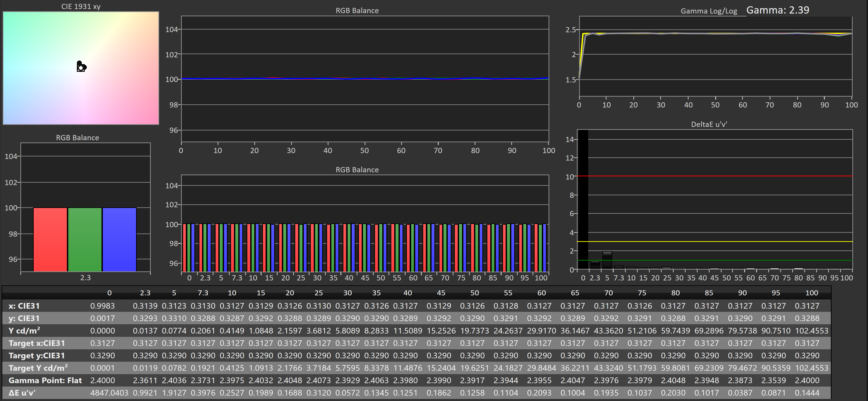Select column header 100 in data table
The width and height of the screenshot is (868, 401).
pyautogui.click(x=811, y=293)
